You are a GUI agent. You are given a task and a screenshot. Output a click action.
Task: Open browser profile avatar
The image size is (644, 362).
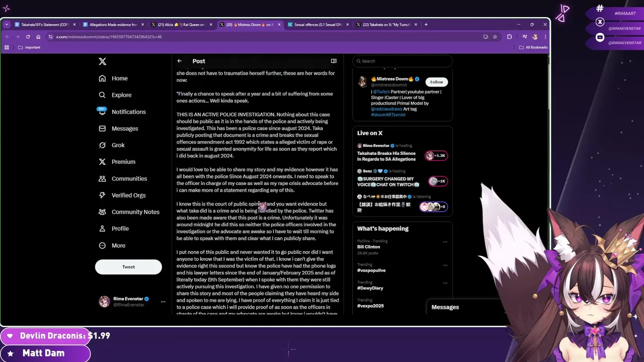(x=535, y=37)
